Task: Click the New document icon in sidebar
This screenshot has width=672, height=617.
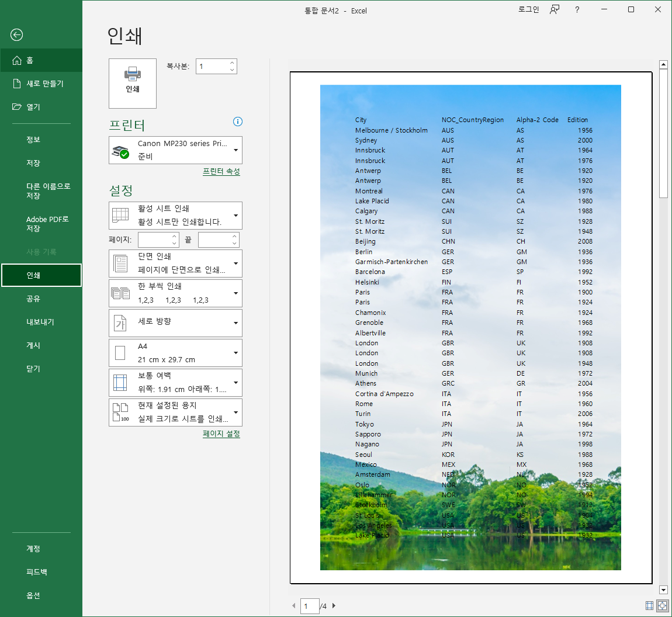Action: tap(17, 84)
